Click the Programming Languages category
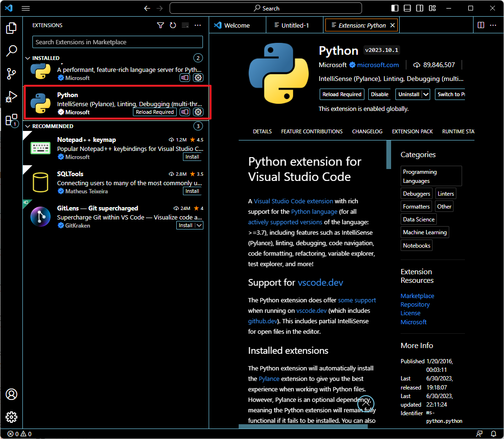The image size is (504, 439). click(431, 176)
